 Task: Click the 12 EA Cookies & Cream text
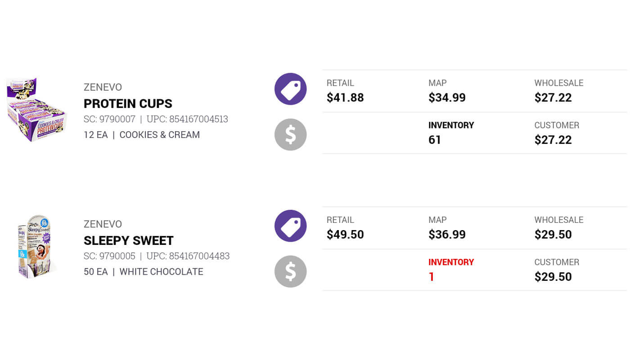point(142,135)
